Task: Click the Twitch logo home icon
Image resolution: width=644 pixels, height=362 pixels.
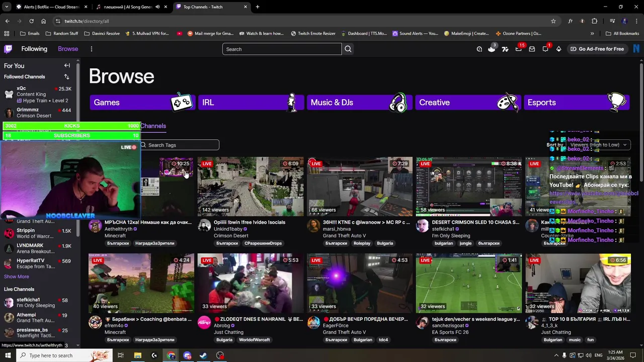Action: click(x=8, y=49)
